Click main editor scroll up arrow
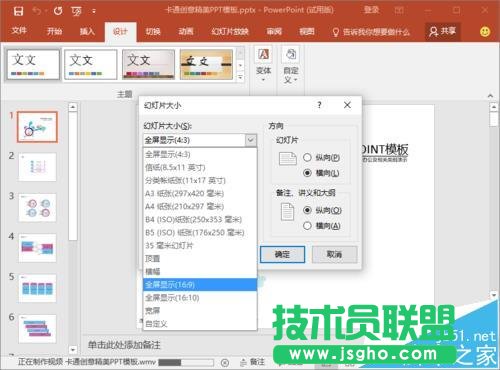The height and width of the screenshot is (370, 500). point(494,107)
